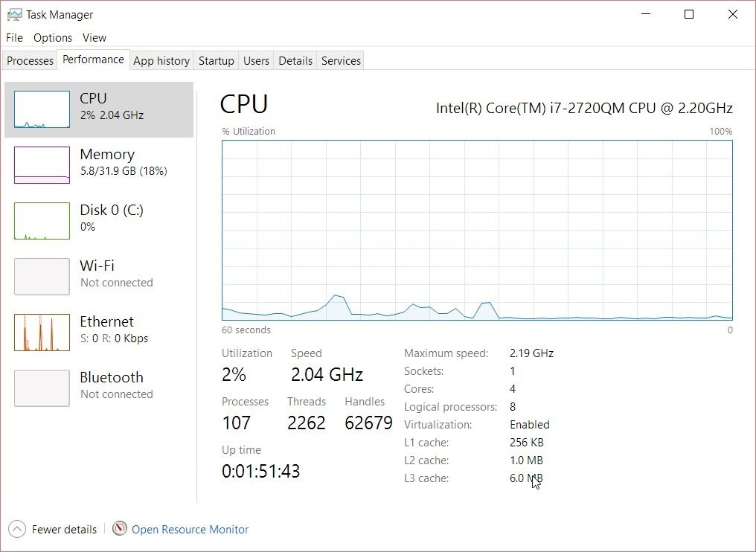
Task: Select the Ethernet activity graph thumbnail
Action: (x=42, y=333)
